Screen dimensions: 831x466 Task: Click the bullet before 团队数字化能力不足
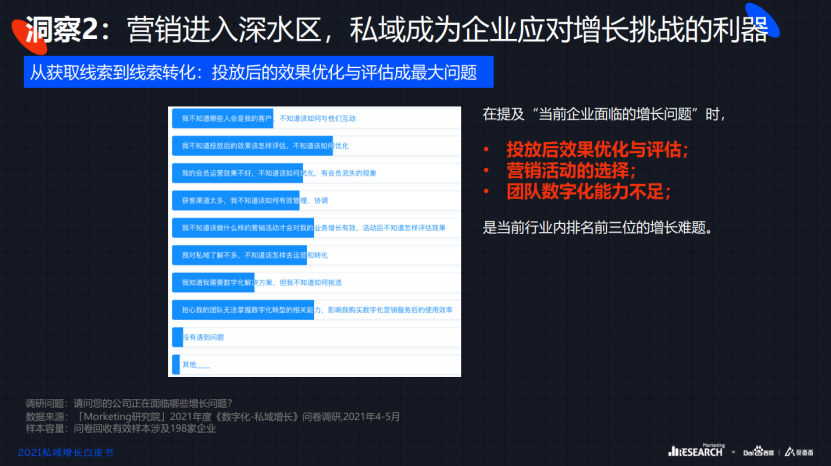pyautogui.click(x=486, y=192)
